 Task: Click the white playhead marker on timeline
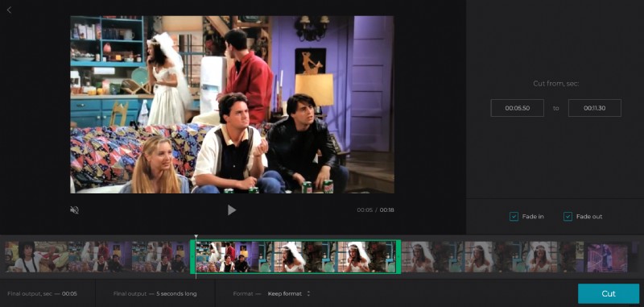tap(196, 237)
